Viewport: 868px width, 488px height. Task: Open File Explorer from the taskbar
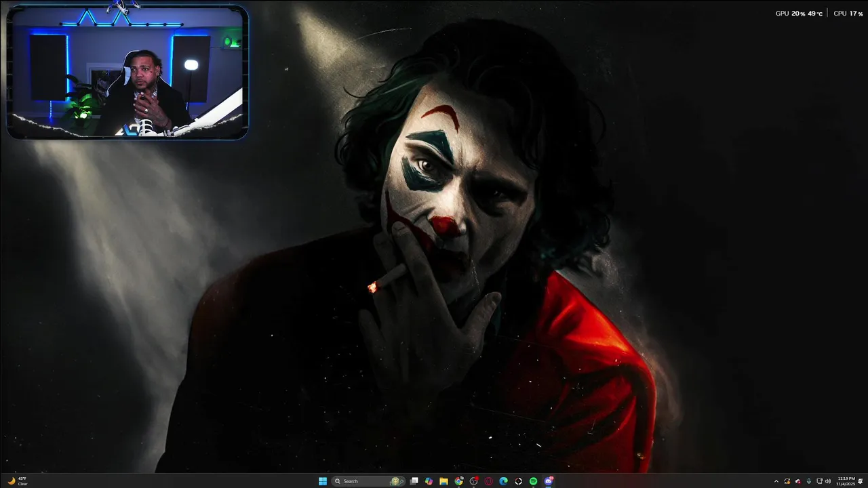(443, 481)
